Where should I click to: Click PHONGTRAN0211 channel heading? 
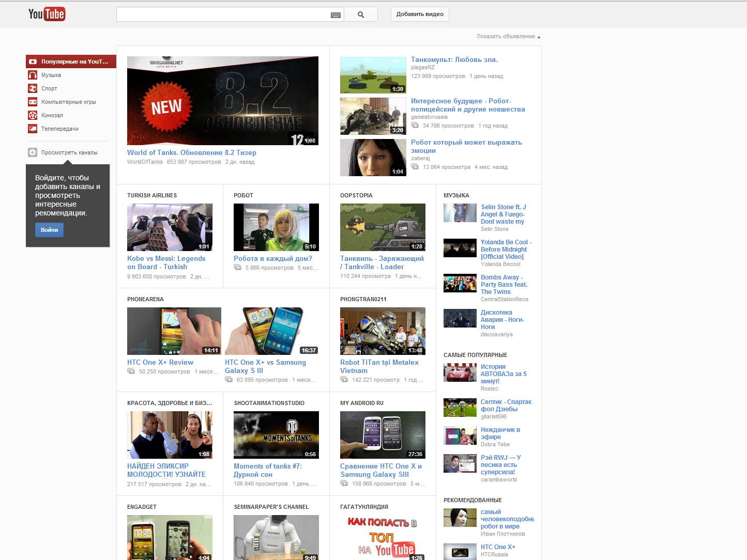363,299
